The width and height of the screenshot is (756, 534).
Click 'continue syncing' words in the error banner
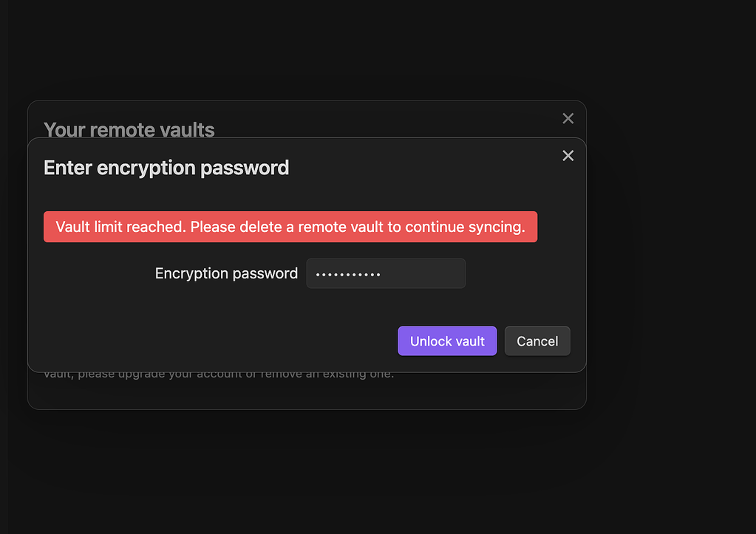[x=465, y=227]
